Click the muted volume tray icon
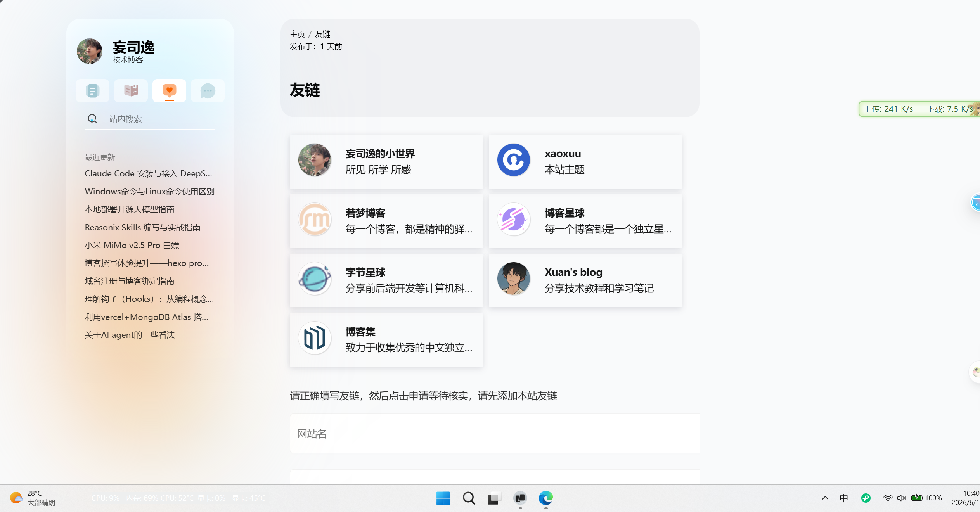Screen dimensions: 980x512 pos(902,498)
